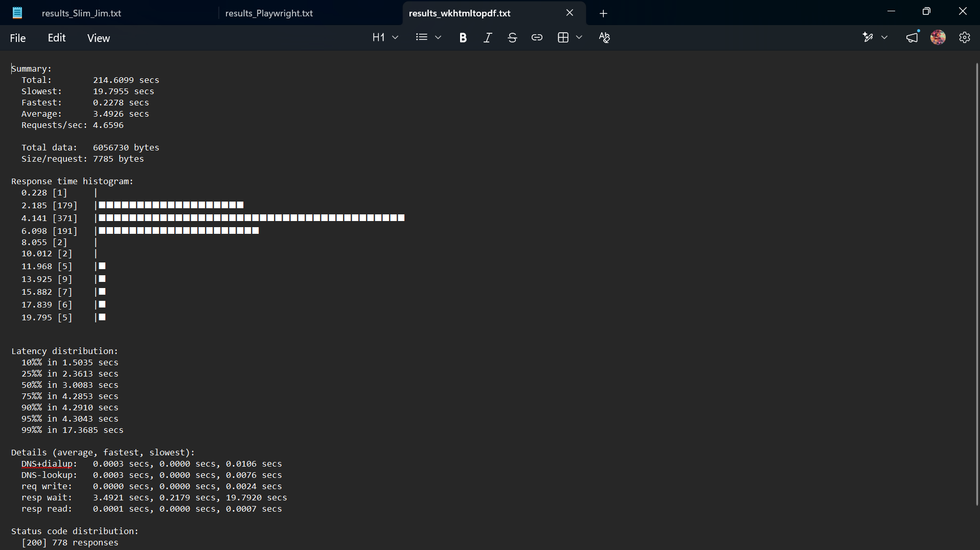Toggle bold formatting
This screenshot has height=550, width=980.
(463, 37)
